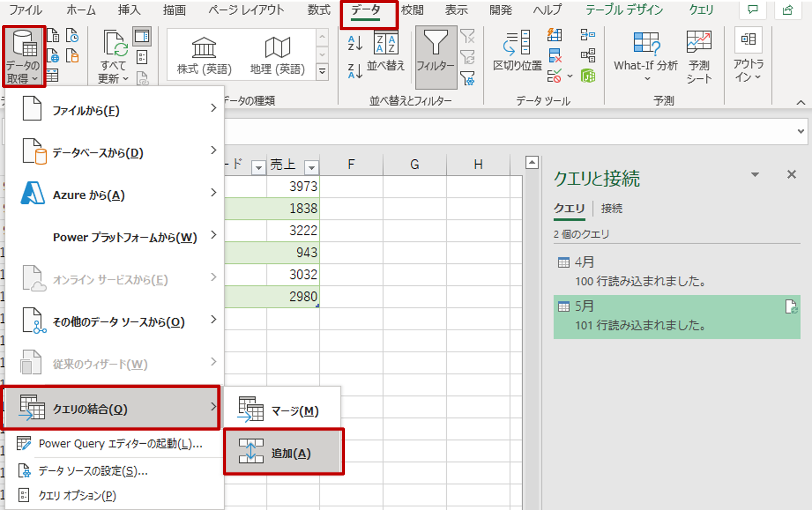Select the 5月 query
This screenshot has width=812, height=510.
point(677,317)
